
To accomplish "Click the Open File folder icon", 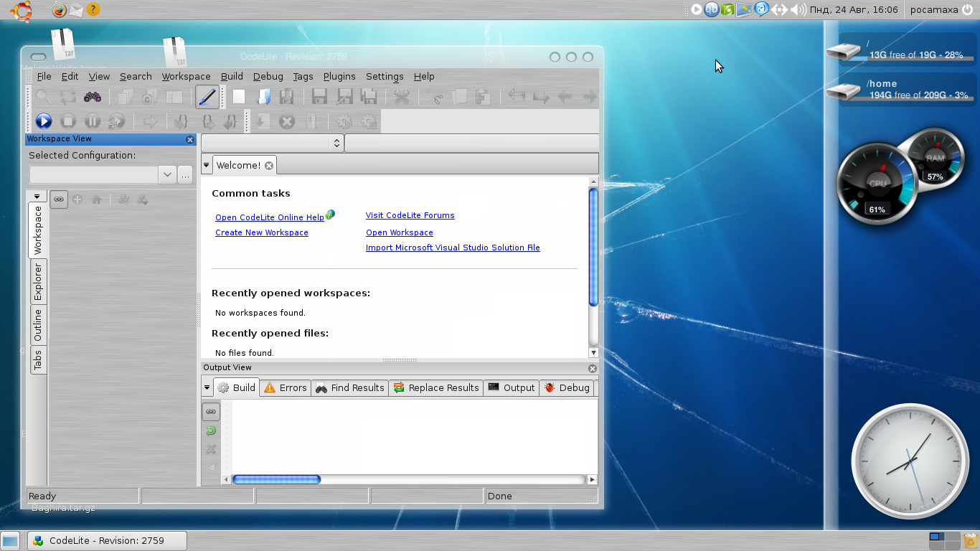I will click(263, 97).
